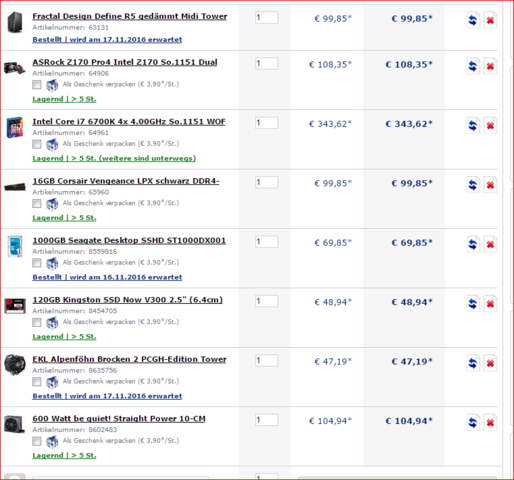Refresh the be quiet! Straight Power row

tap(473, 422)
